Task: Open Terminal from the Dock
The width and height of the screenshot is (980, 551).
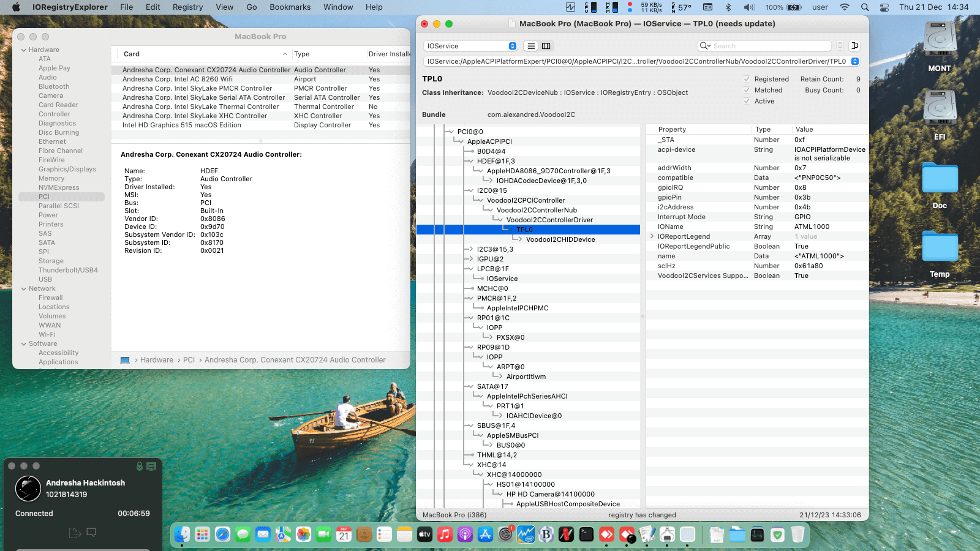Action: tap(586, 534)
